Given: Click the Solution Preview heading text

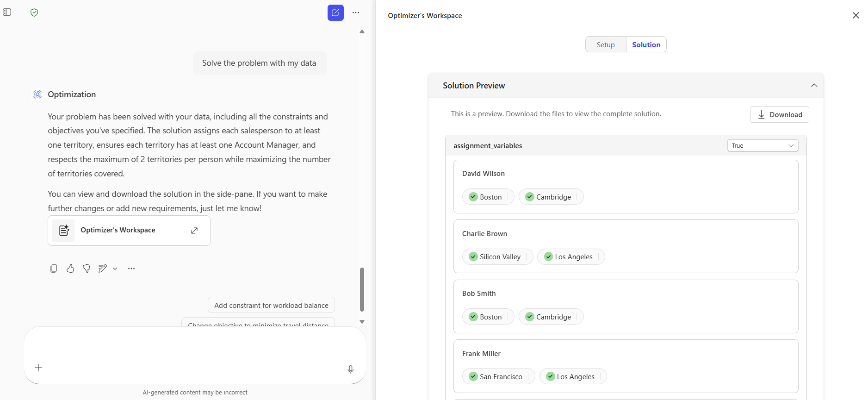Looking at the screenshot, I should click(474, 86).
